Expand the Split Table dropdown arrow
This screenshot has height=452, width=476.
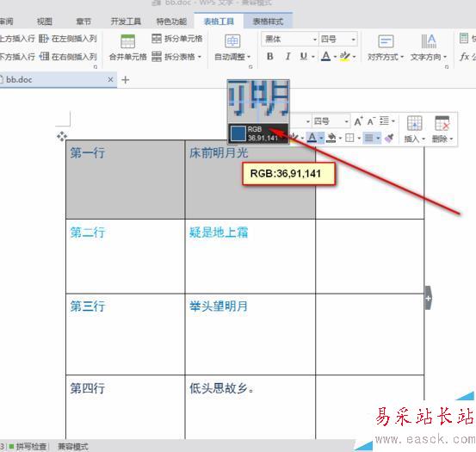(200, 57)
